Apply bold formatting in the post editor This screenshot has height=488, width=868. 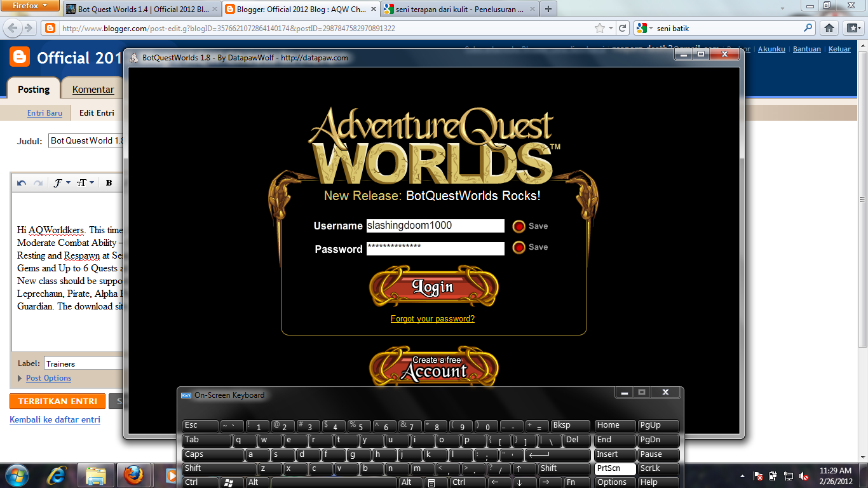coord(109,183)
